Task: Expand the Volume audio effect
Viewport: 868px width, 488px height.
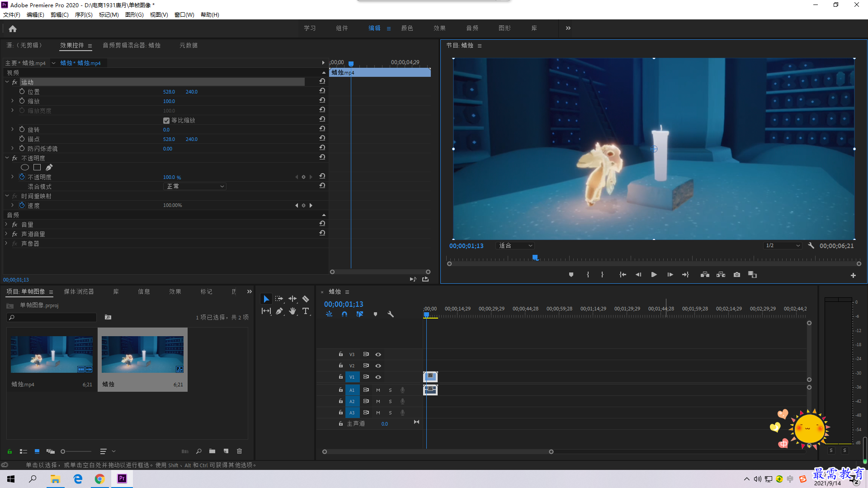Action: (x=6, y=224)
